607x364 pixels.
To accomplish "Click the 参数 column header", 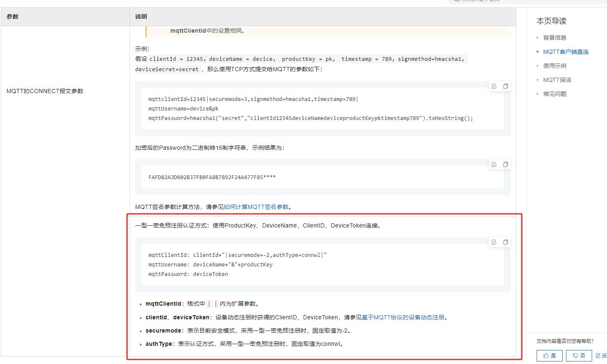I will click(12, 17).
